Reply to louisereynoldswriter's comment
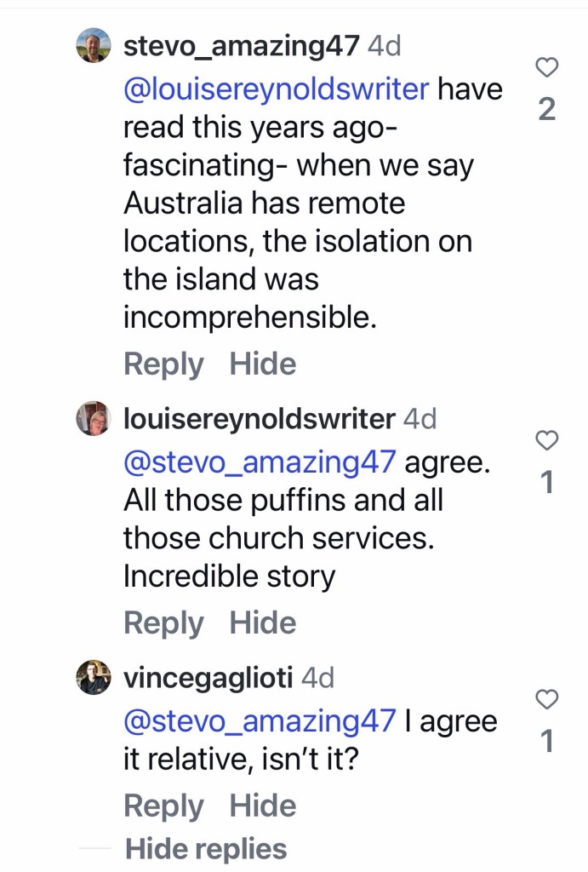The image size is (588, 872). [163, 623]
